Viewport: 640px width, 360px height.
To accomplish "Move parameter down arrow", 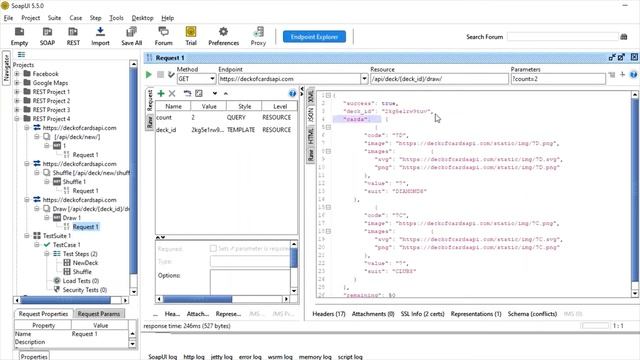I will tap(215, 93).
